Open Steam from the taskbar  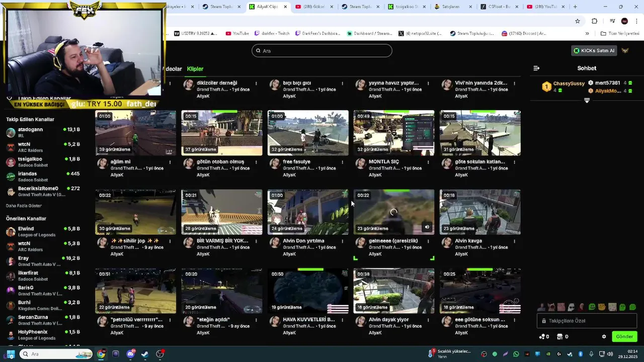145,354
